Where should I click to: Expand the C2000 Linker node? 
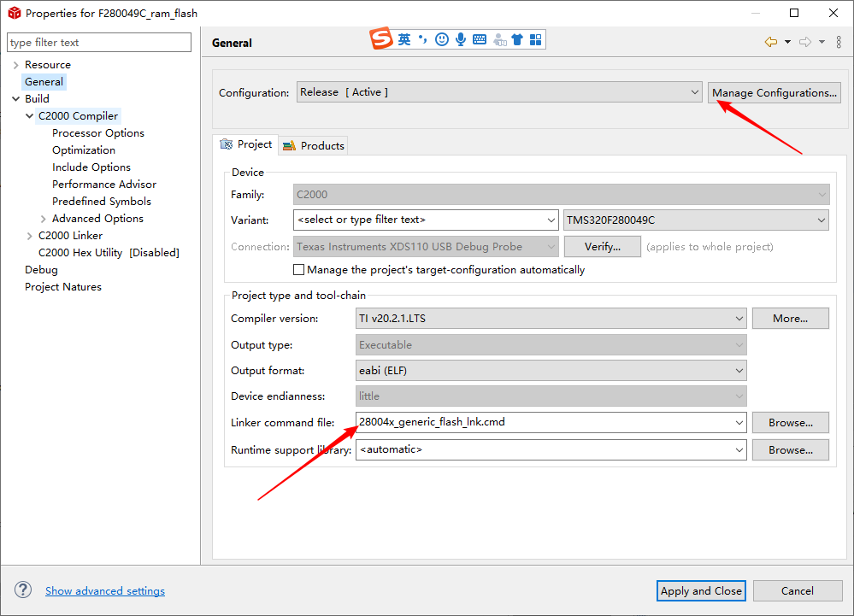point(29,236)
